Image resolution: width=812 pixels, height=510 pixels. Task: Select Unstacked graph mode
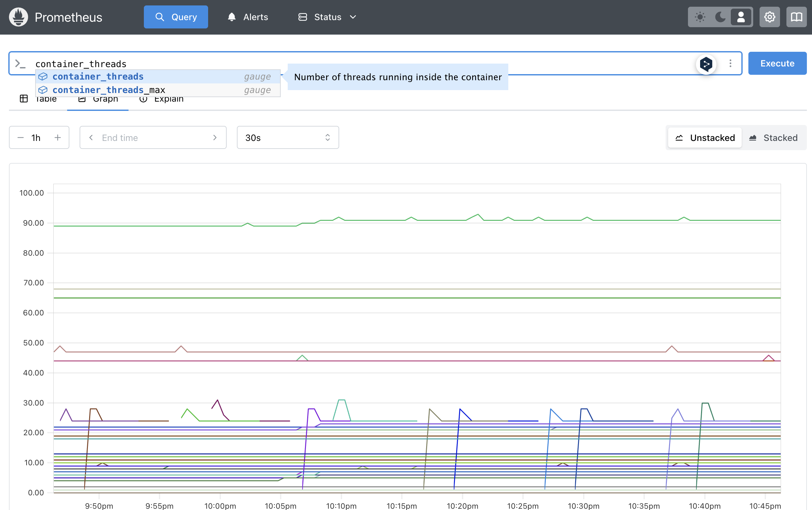pos(705,137)
